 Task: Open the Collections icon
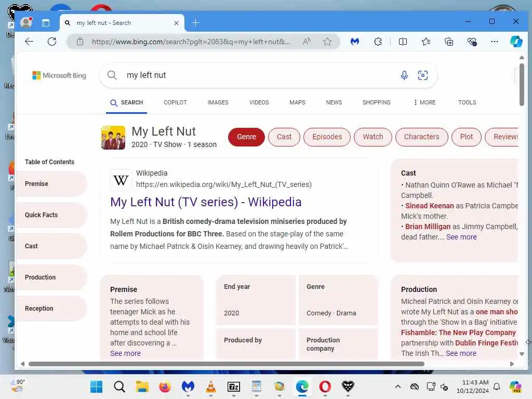click(449, 42)
